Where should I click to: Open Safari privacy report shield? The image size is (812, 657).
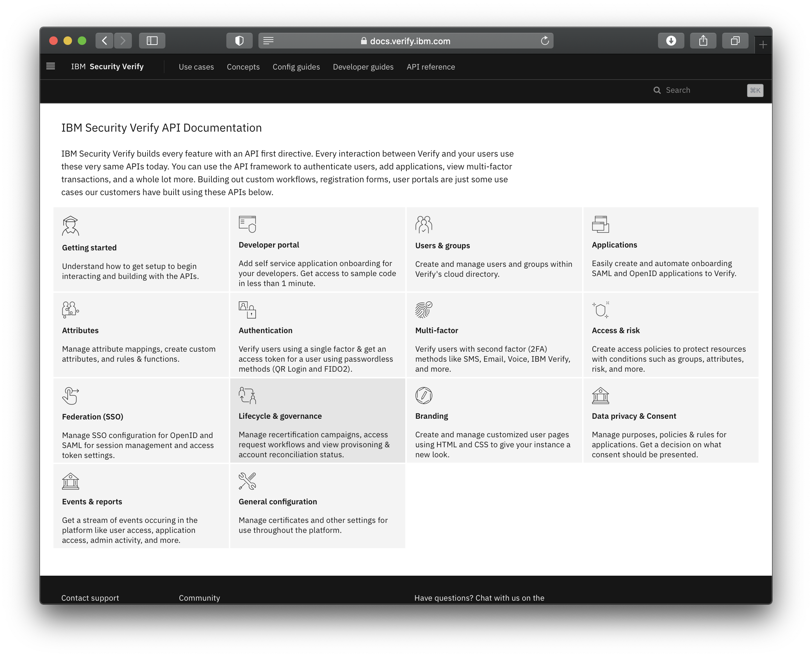pos(240,41)
